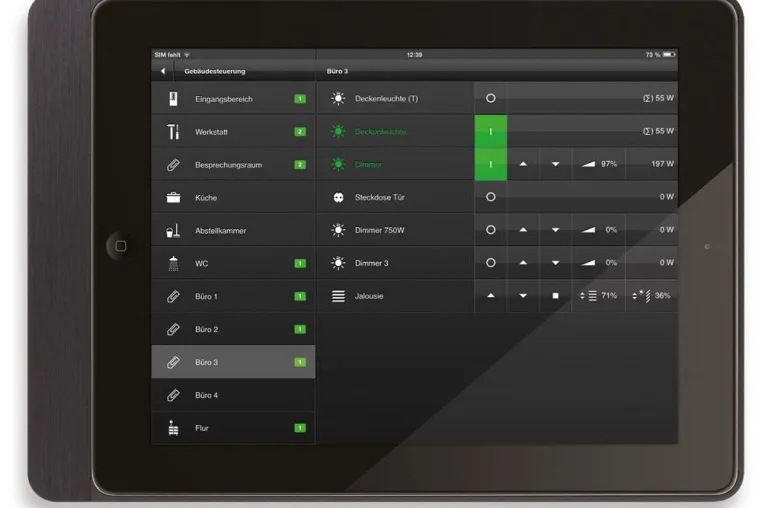Open the Werkstatt room
Screen dimensions: 762x508
[x=233, y=132]
